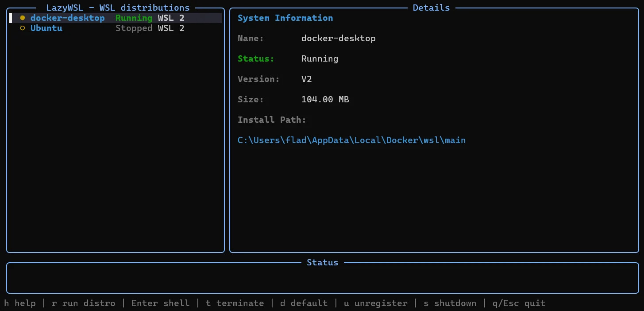Click the filled status dot beside docker-desktop
This screenshot has width=644, height=311.
pos(23,18)
